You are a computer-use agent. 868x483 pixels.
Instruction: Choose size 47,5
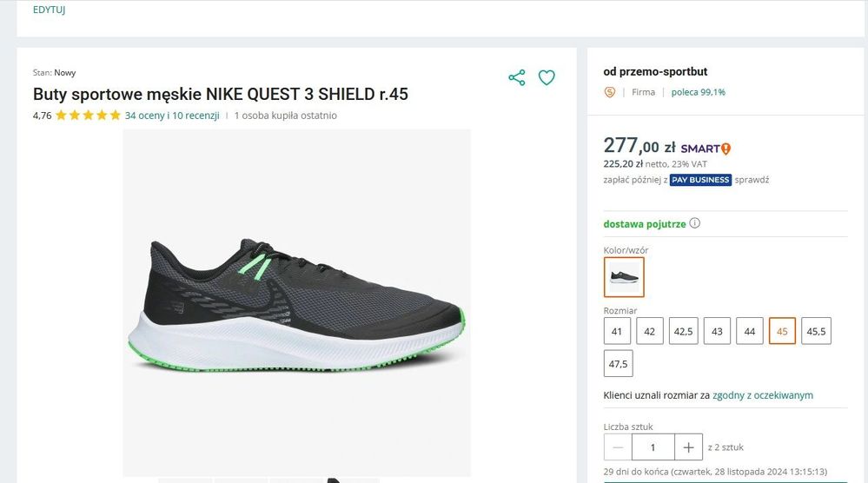618,363
